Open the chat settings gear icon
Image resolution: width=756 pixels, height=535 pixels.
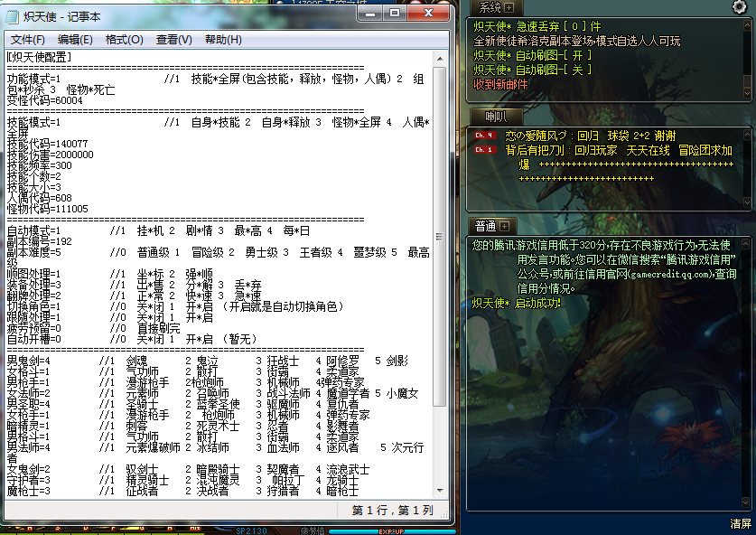[x=741, y=7]
